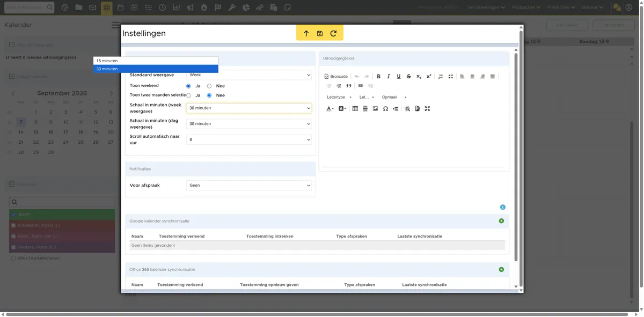The width and height of the screenshot is (644, 317).
Task: Select Ja for Toon twee maanden selectie
Action: pyautogui.click(x=189, y=95)
